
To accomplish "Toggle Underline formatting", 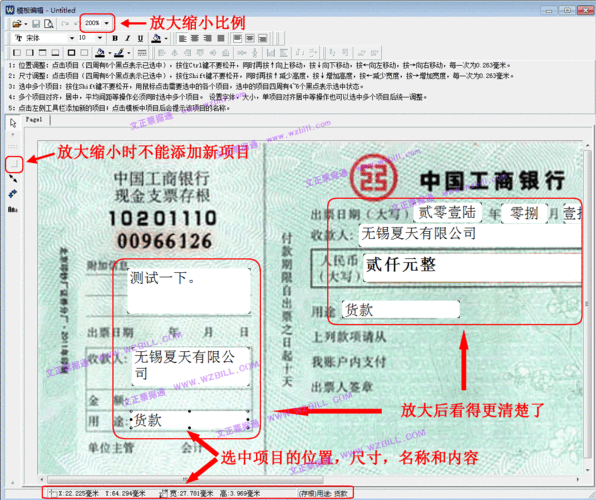I will pyautogui.click(x=140, y=38).
